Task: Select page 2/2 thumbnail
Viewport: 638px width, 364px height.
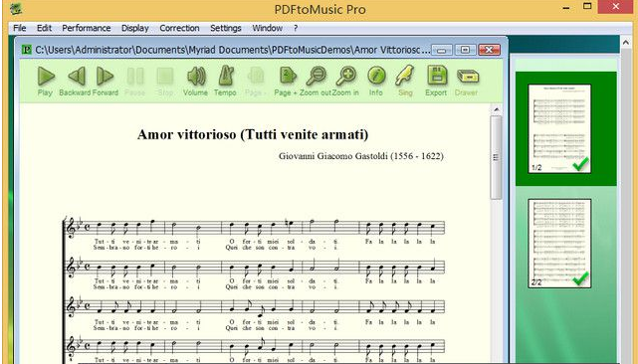Action: pos(559,244)
